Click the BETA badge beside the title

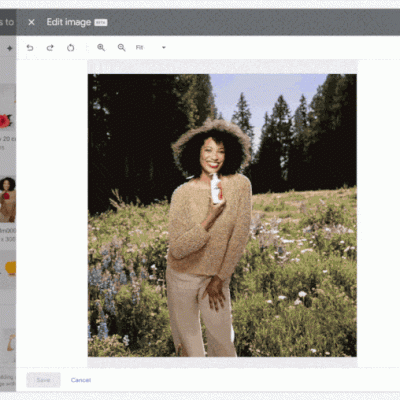coord(101,23)
